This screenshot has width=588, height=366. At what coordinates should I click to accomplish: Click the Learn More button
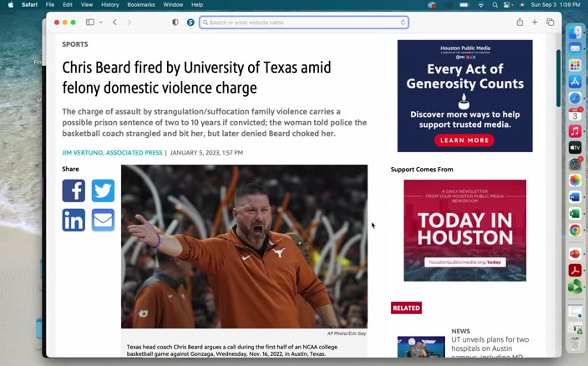(x=464, y=140)
